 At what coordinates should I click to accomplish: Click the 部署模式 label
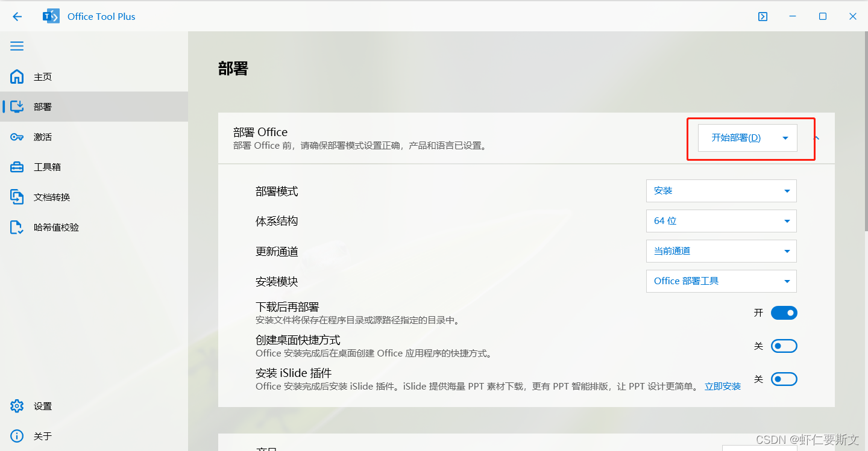(277, 191)
